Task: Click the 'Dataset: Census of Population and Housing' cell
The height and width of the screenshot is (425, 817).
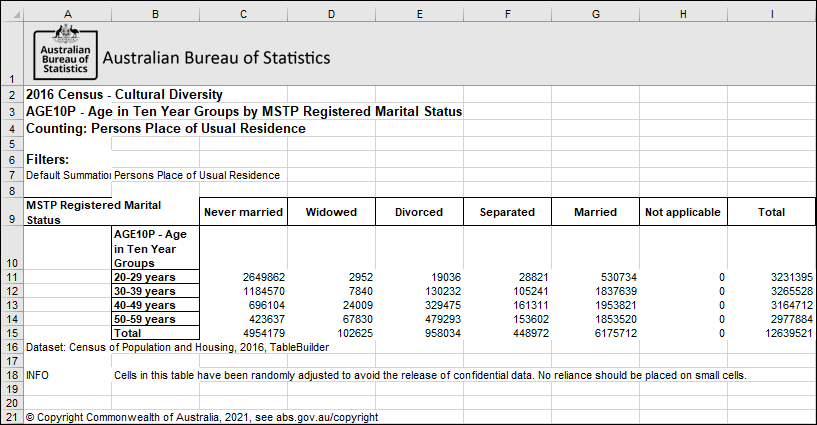Action: (x=177, y=347)
